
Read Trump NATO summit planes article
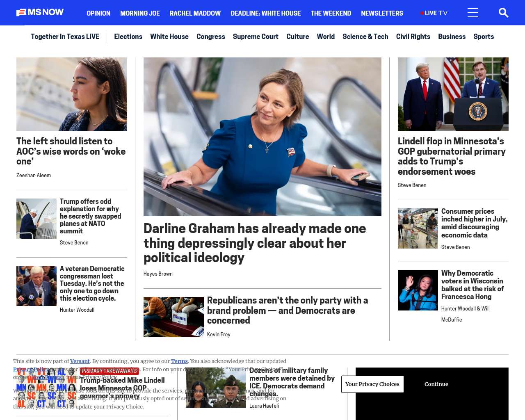pyautogui.click(x=90, y=216)
